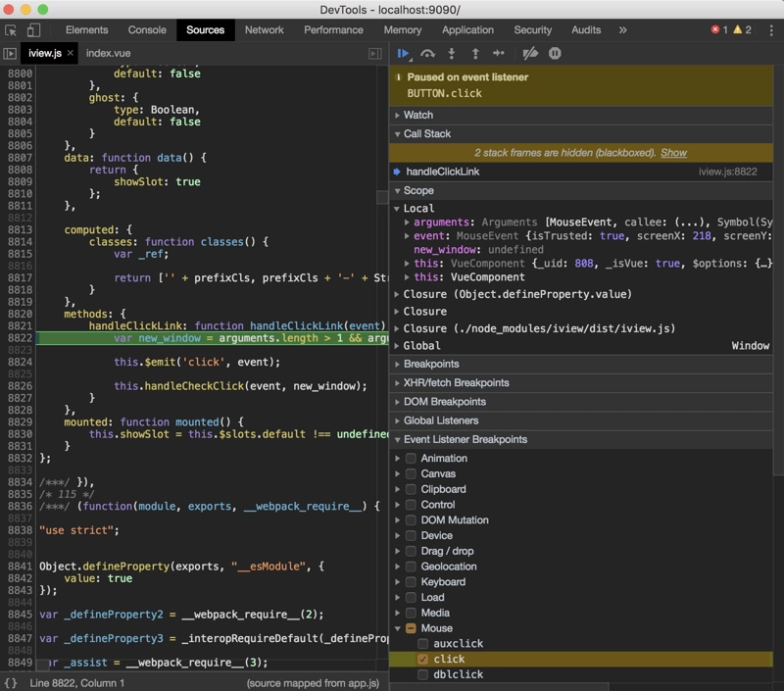Click the Show link for hidden stack frames
This screenshot has height=691, width=784.
(x=672, y=154)
